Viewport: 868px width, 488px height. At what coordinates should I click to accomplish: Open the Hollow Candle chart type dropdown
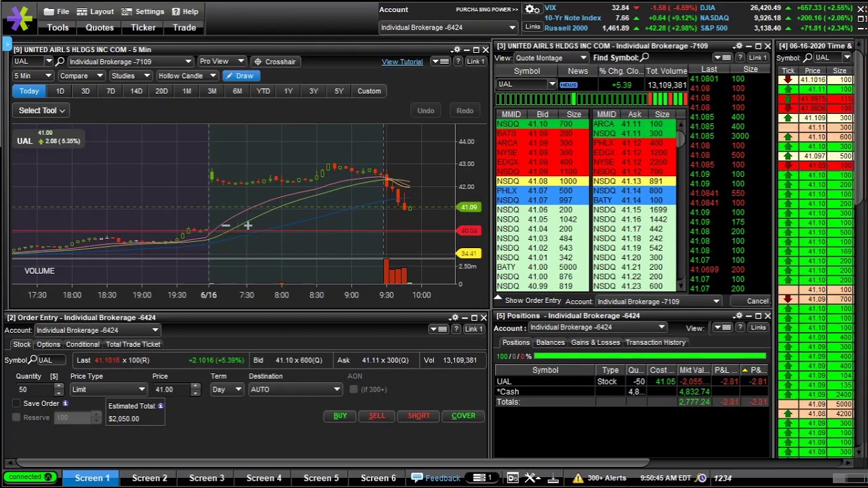tap(186, 76)
